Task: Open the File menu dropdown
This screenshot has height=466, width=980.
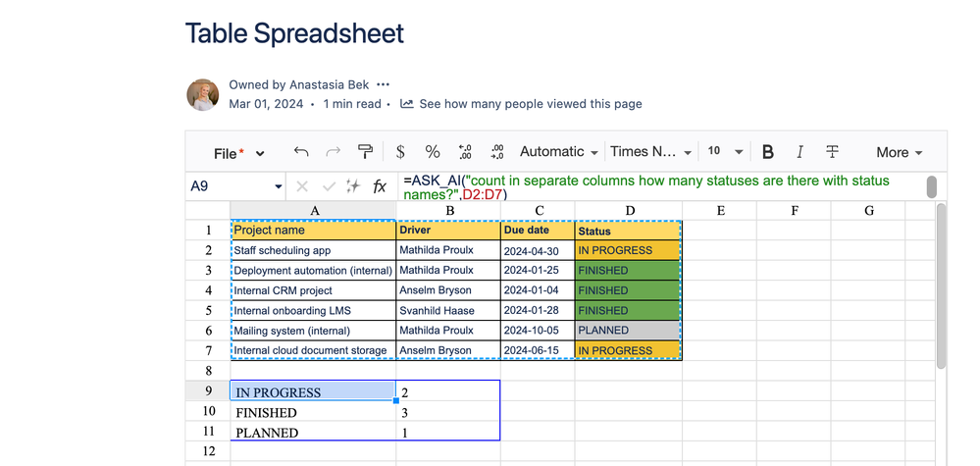Action: click(238, 153)
